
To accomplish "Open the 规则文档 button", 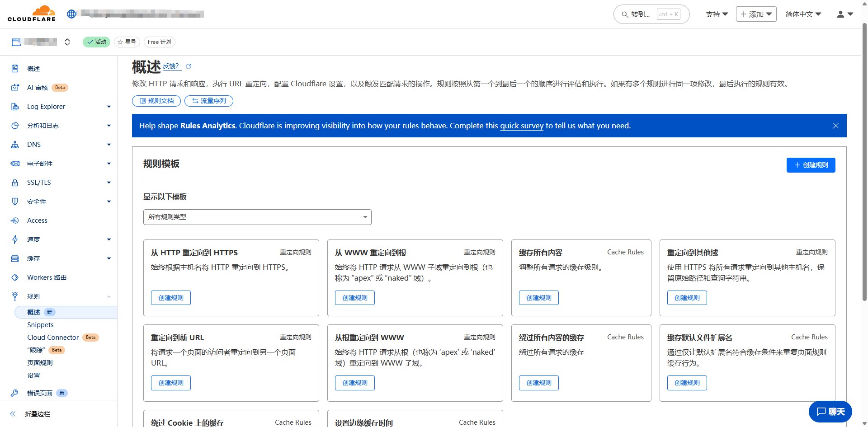I will (156, 101).
